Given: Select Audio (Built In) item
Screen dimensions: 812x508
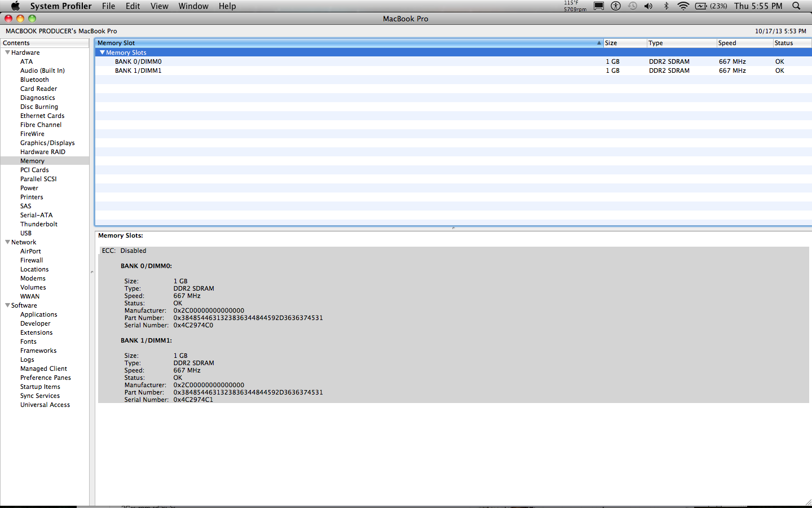Looking at the screenshot, I should [42, 71].
